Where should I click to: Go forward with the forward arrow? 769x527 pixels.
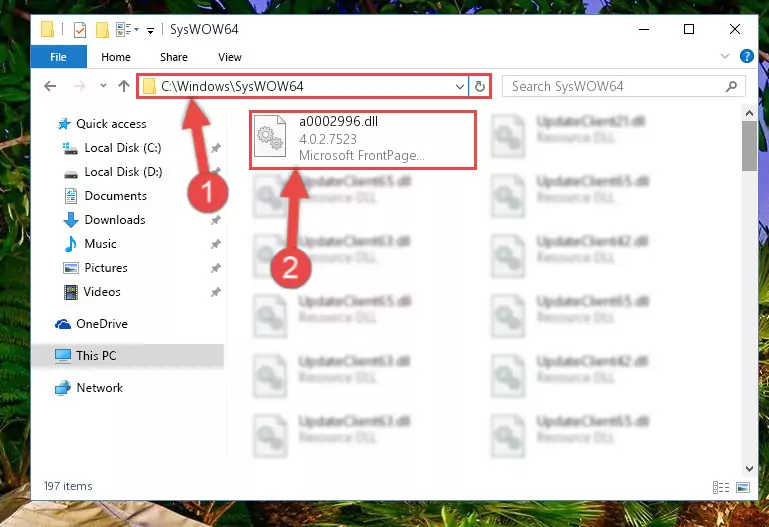pyautogui.click(x=79, y=86)
